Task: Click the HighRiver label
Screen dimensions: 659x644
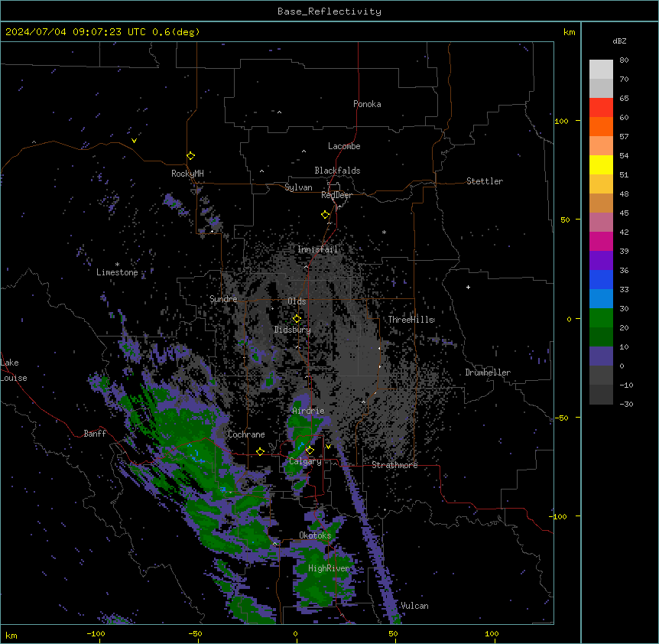Action: coord(329,568)
